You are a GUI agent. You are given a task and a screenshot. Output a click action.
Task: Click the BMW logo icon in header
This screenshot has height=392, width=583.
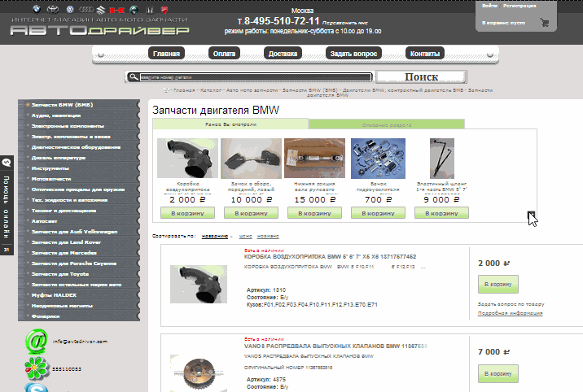[x=36, y=9]
